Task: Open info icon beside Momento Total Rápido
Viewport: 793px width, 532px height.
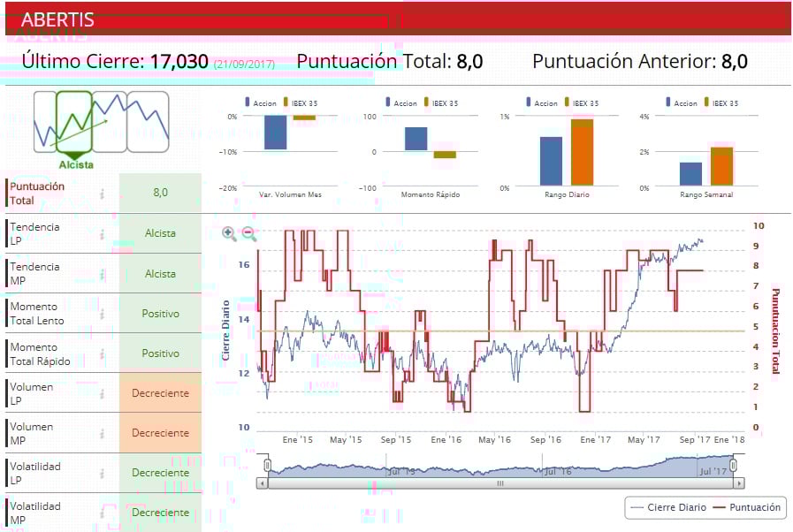Action: click(103, 354)
